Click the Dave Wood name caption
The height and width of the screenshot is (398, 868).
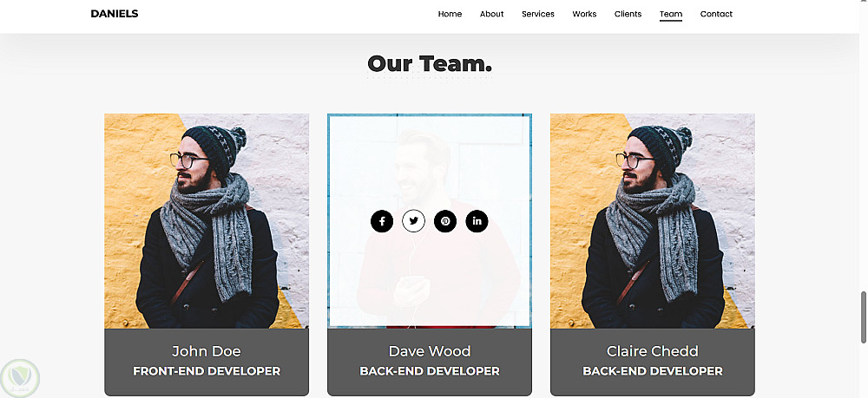pyautogui.click(x=430, y=351)
